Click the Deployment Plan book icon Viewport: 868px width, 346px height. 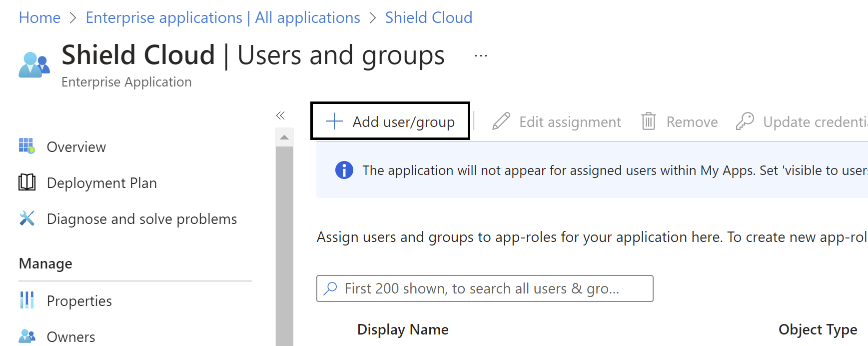26,182
